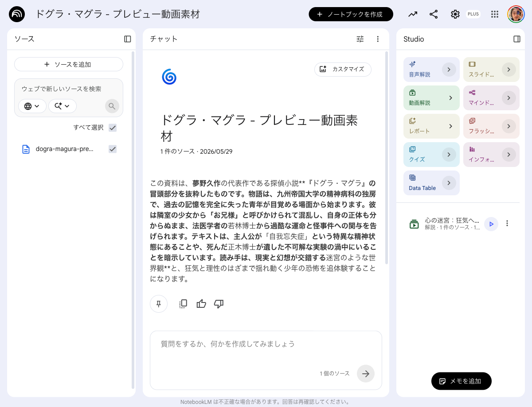Open settings gear icon
532x407 pixels.
point(455,14)
